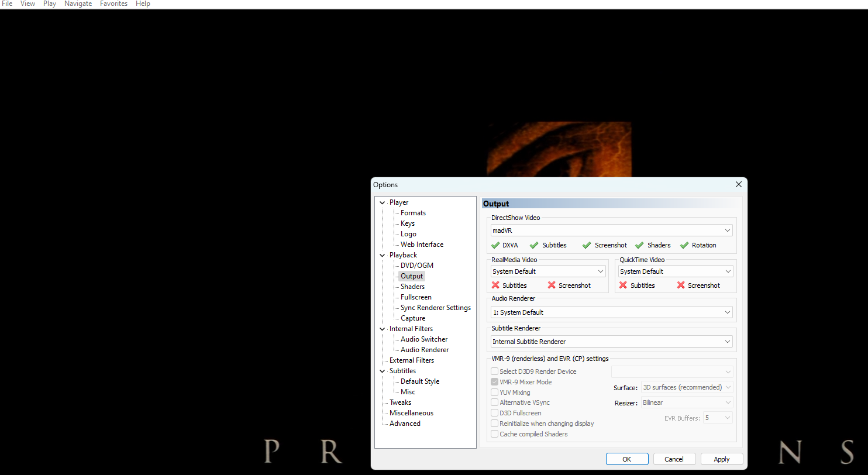
Task: Click the green Shaders support checkmark icon
Action: (x=639, y=245)
